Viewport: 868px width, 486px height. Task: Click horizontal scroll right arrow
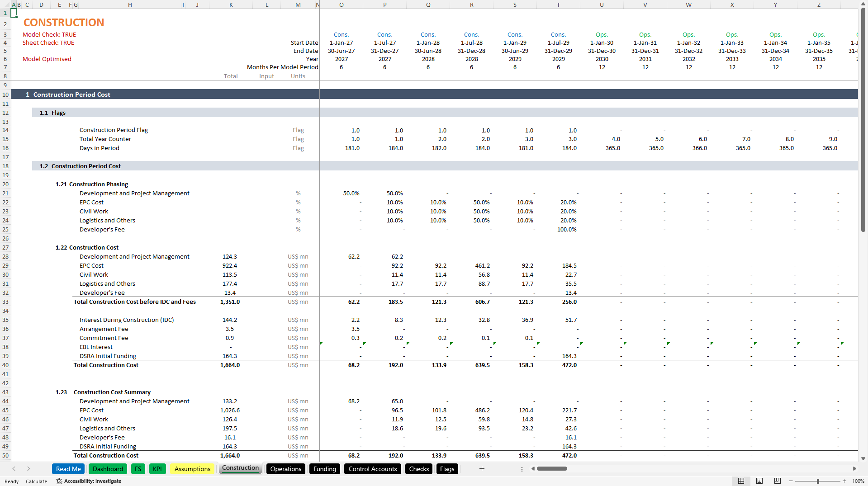[854, 469]
